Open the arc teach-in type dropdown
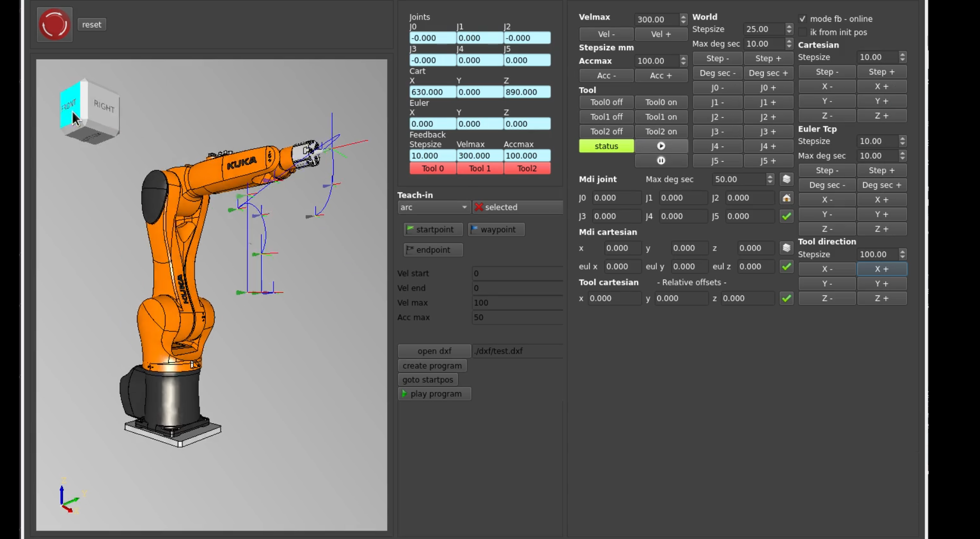The width and height of the screenshot is (980, 539). 434,207
